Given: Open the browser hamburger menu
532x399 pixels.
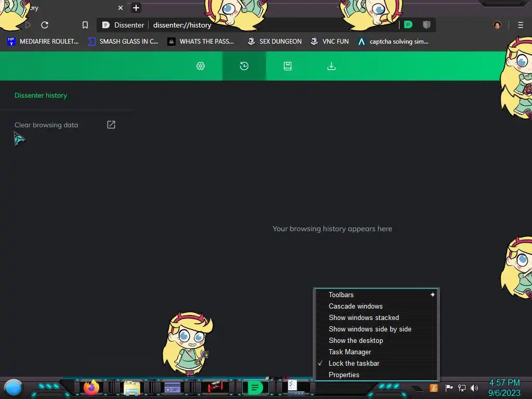Looking at the screenshot, I should point(521,25).
